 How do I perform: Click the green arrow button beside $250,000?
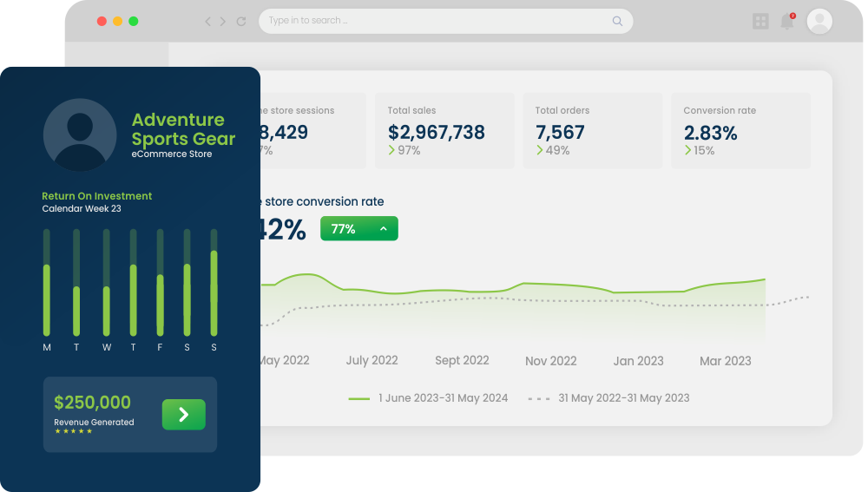pos(183,415)
